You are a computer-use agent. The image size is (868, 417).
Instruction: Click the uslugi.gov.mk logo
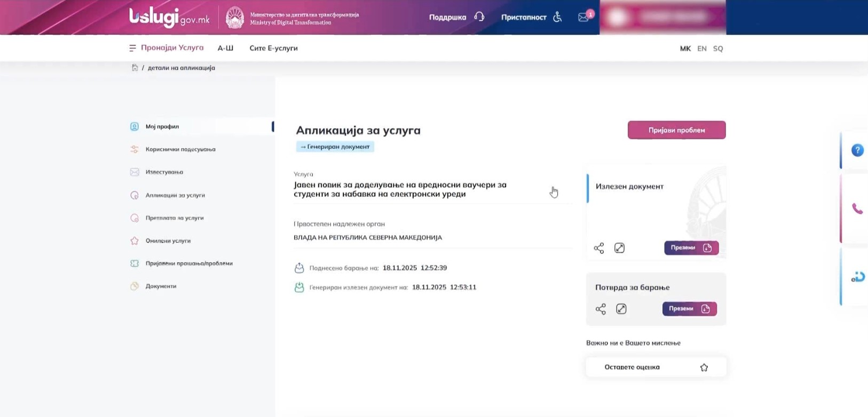[169, 18]
